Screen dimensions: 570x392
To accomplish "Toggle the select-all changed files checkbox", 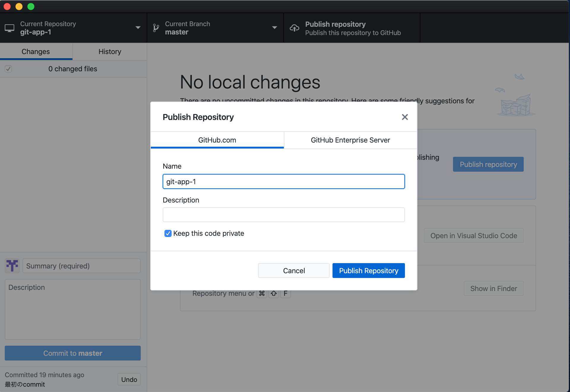I will [8, 69].
